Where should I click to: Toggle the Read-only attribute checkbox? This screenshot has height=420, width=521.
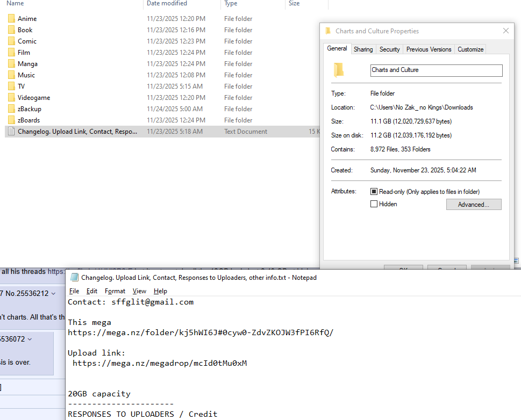coord(374,192)
